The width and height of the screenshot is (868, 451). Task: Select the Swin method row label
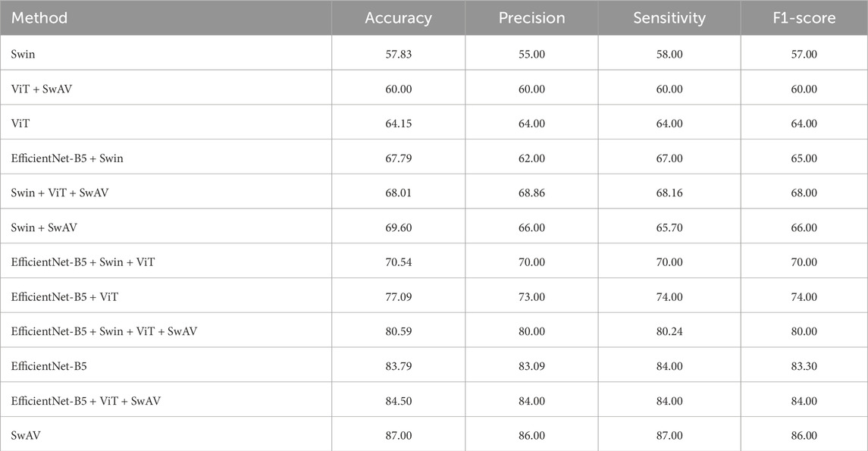click(23, 55)
